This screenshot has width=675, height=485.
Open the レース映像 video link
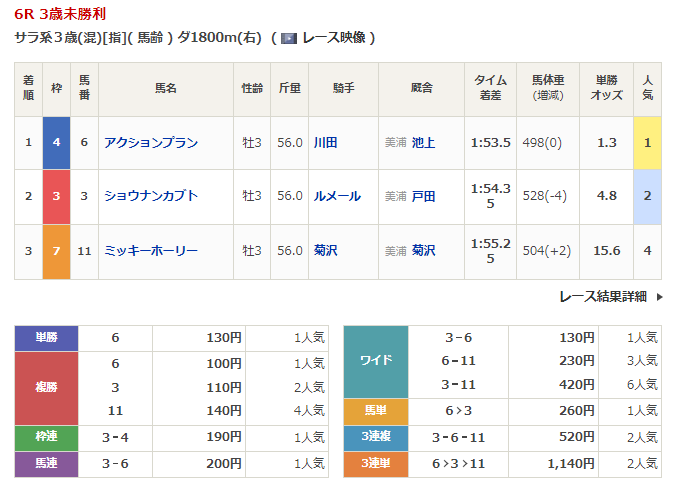point(334,38)
